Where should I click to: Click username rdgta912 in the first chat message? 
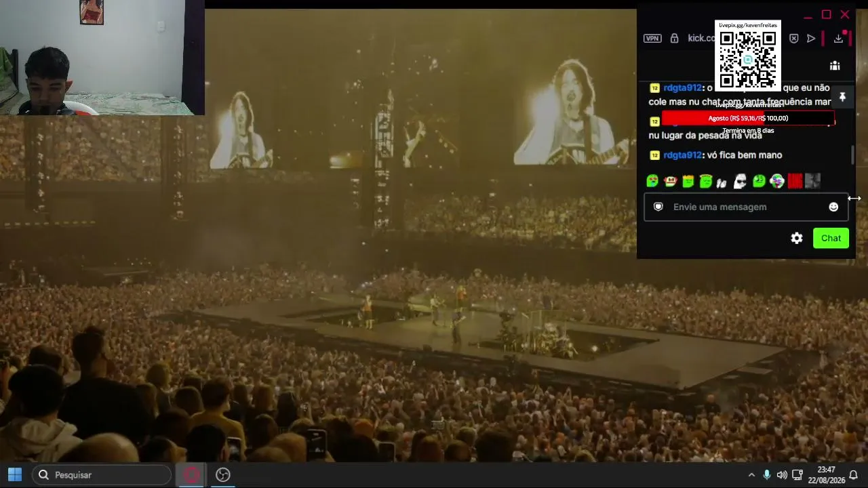coord(682,87)
